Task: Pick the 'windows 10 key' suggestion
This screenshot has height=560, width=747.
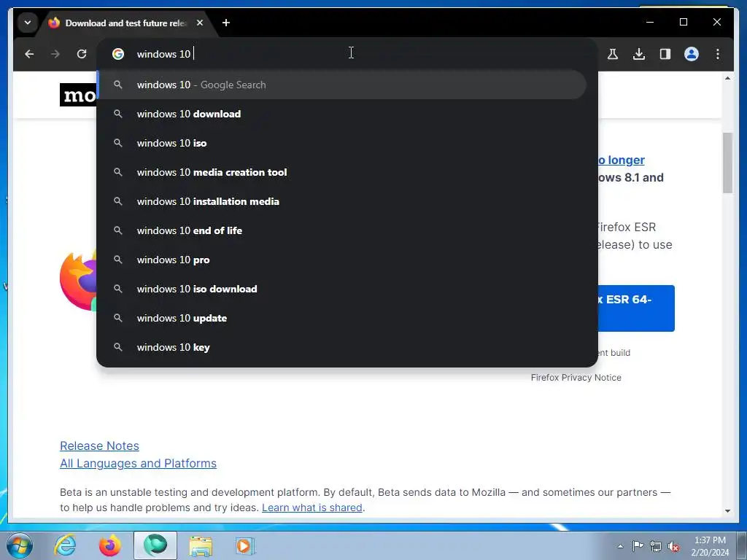Action: click(341, 347)
